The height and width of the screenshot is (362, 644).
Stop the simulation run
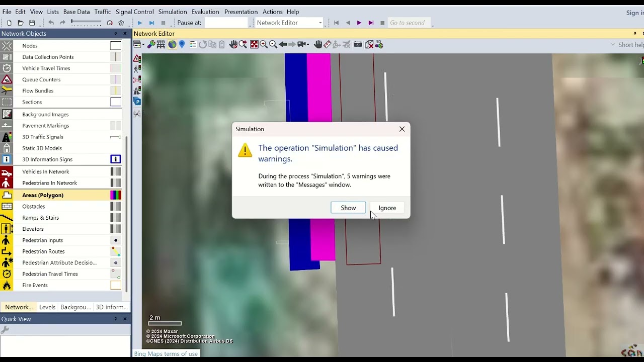point(163,23)
